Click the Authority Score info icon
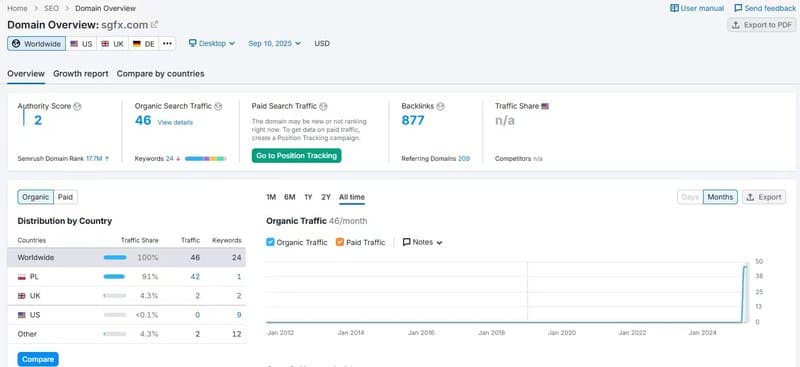800x367 pixels. (77, 107)
